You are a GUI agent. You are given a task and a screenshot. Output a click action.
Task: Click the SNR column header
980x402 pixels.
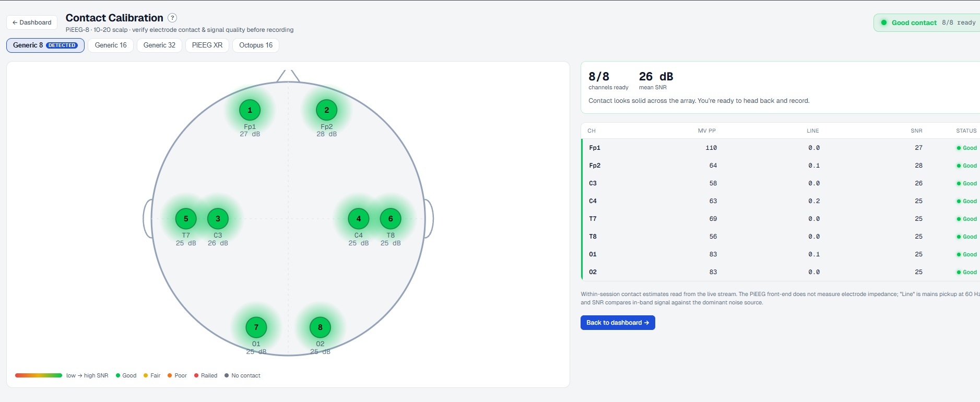click(x=917, y=131)
